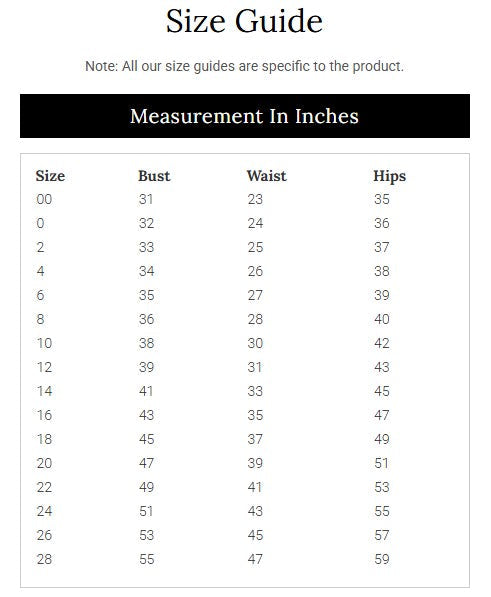Select the Bust column header
The height and width of the screenshot is (597, 491).
tap(154, 176)
